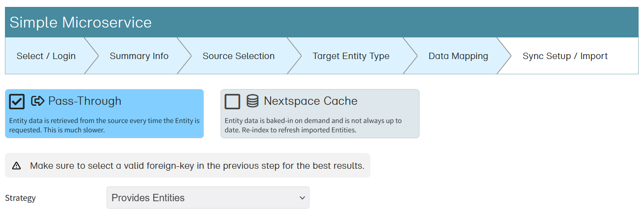The width and height of the screenshot is (644, 216).
Task: Click the Strategy field label
Action: pyautogui.click(x=21, y=198)
